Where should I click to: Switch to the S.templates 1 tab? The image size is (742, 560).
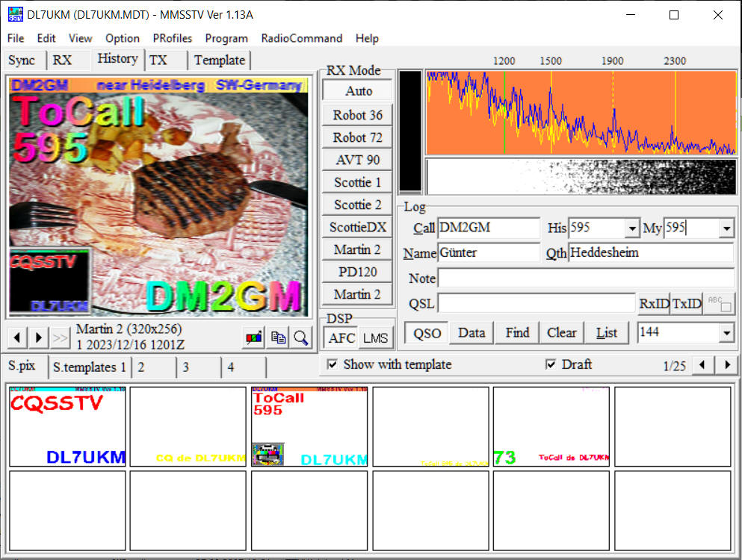(x=89, y=367)
